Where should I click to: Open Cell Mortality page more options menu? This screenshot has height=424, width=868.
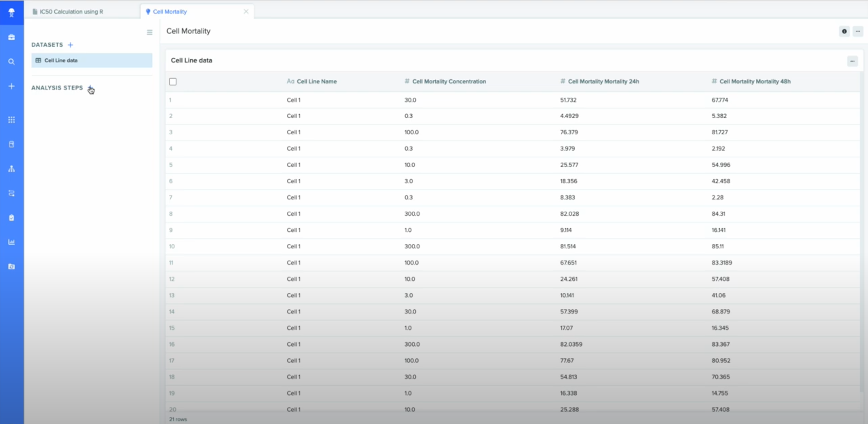point(857,31)
